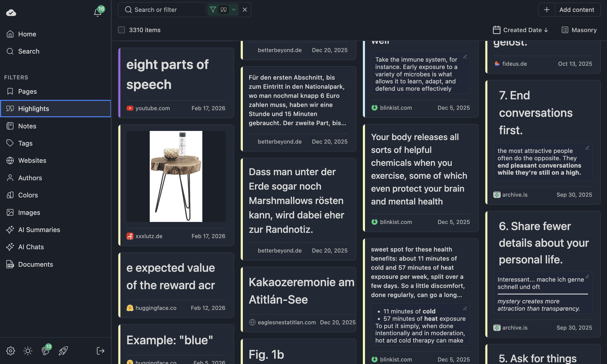Click the rocket icon in the sidebar footer
The width and height of the screenshot is (607, 364).
[x=63, y=351]
